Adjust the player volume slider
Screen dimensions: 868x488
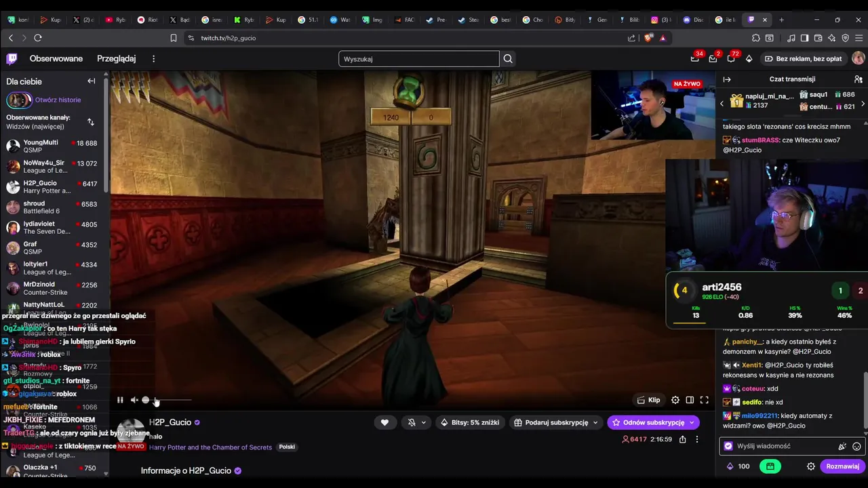(167, 400)
